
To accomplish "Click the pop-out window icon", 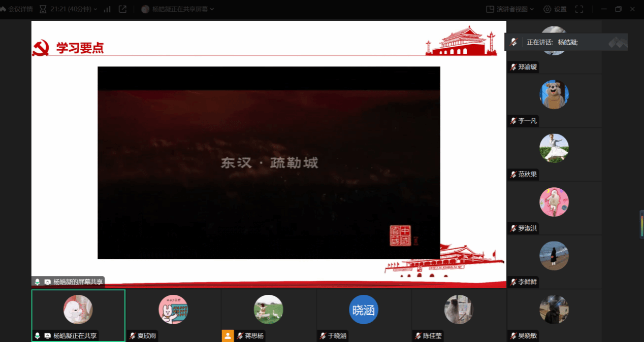I will (x=122, y=9).
